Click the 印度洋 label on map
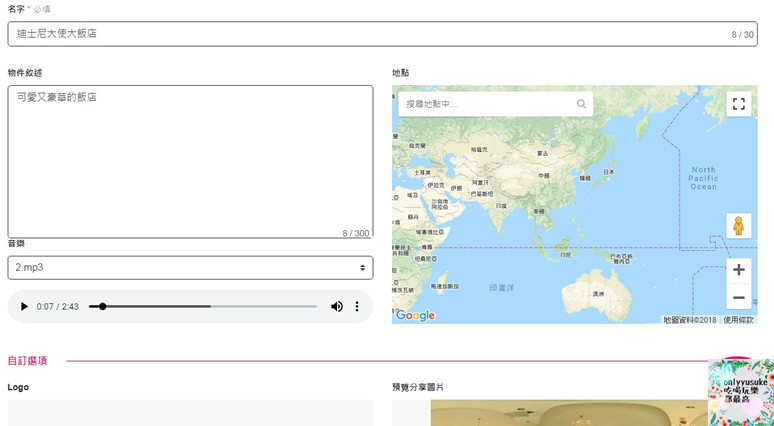The height and width of the screenshot is (426, 774). (502, 287)
